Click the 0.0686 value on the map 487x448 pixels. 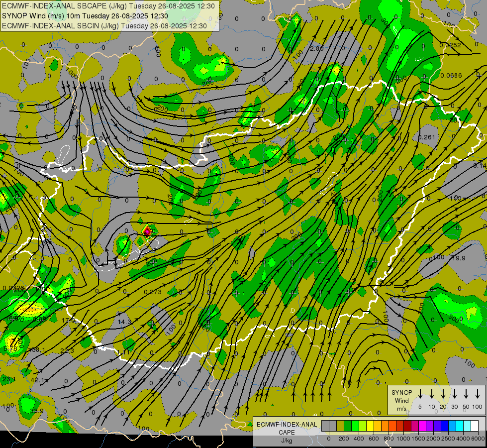click(451, 75)
